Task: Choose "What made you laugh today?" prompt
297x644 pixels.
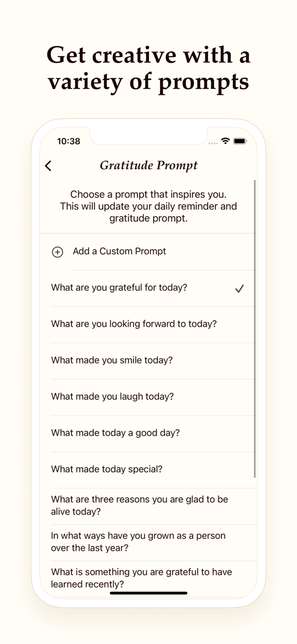Action: pyautogui.click(x=148, y=397)
